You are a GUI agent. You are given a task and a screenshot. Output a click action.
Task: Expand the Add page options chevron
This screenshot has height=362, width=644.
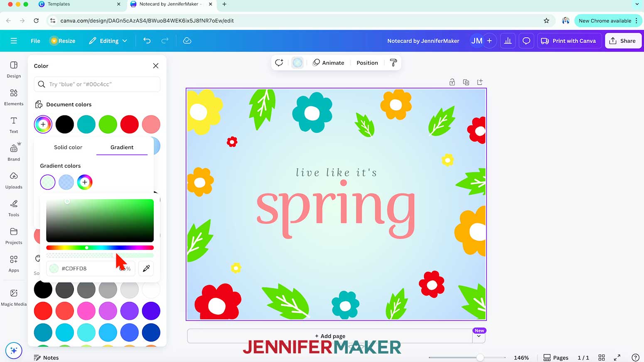479,336
